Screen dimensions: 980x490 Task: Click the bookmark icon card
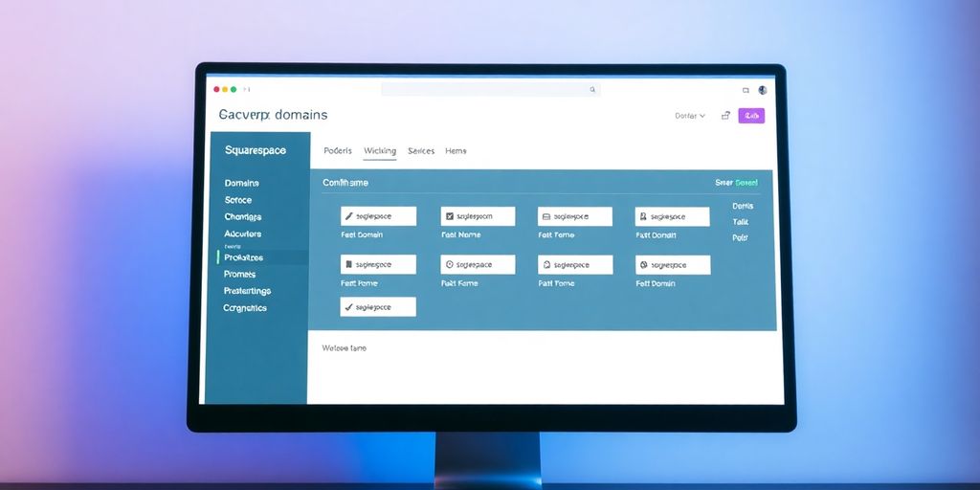(x=378, y=264)
